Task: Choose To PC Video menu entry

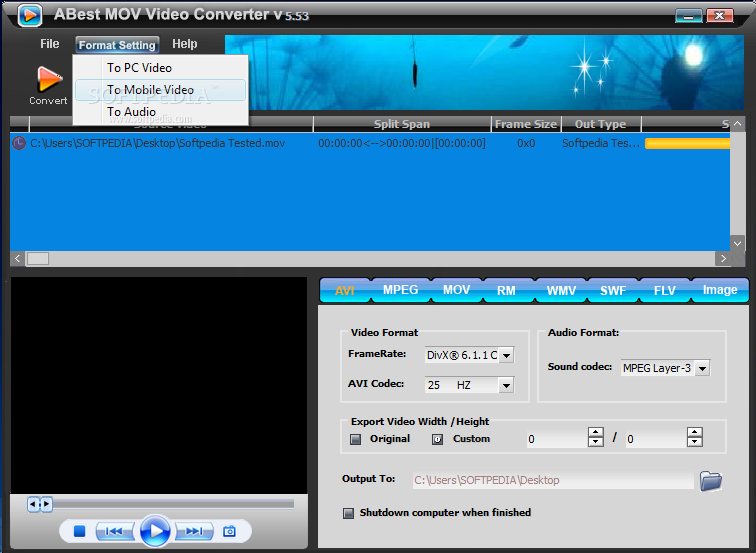Action: click(160, 68)
